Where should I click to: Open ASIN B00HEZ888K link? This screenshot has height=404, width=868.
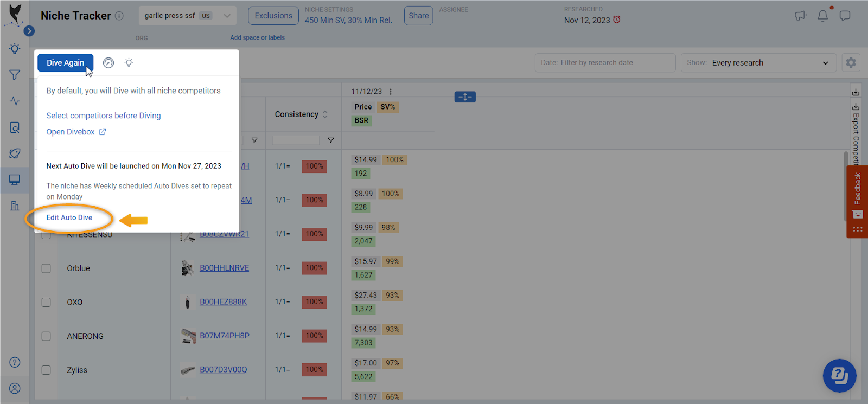[223, 302]
